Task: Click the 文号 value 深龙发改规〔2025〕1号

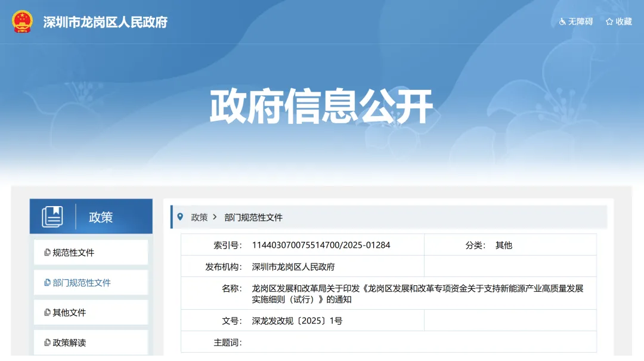Action: coord(297,320)
